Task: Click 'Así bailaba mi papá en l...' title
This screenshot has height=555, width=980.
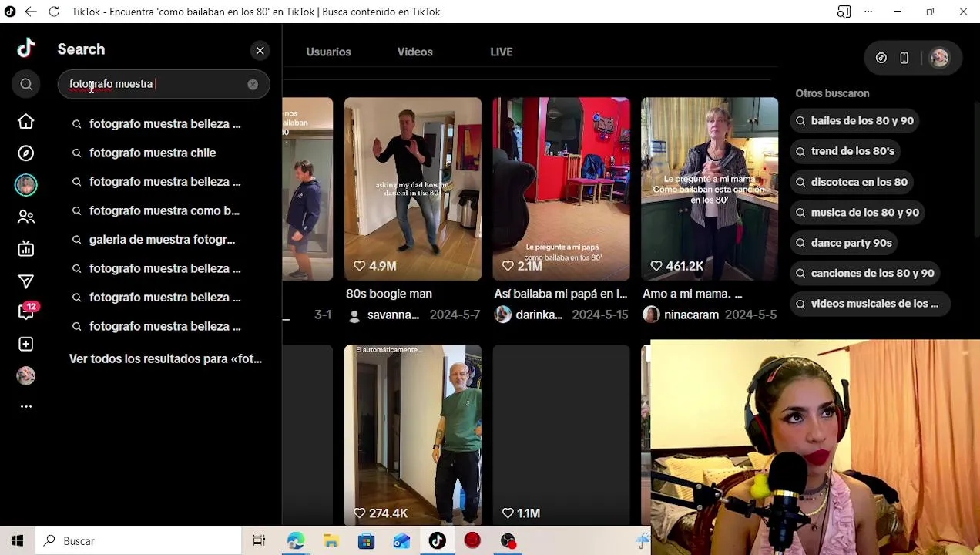Action: pos(561,294)
